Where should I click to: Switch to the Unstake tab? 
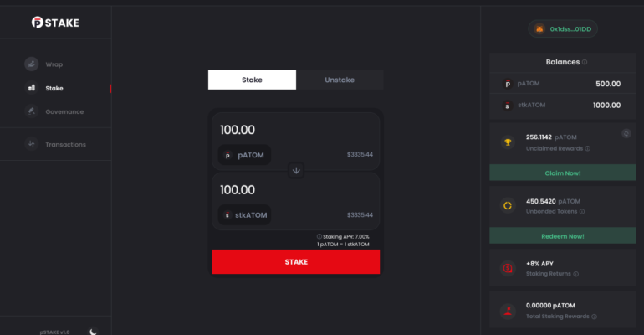(x=340, y=80)
